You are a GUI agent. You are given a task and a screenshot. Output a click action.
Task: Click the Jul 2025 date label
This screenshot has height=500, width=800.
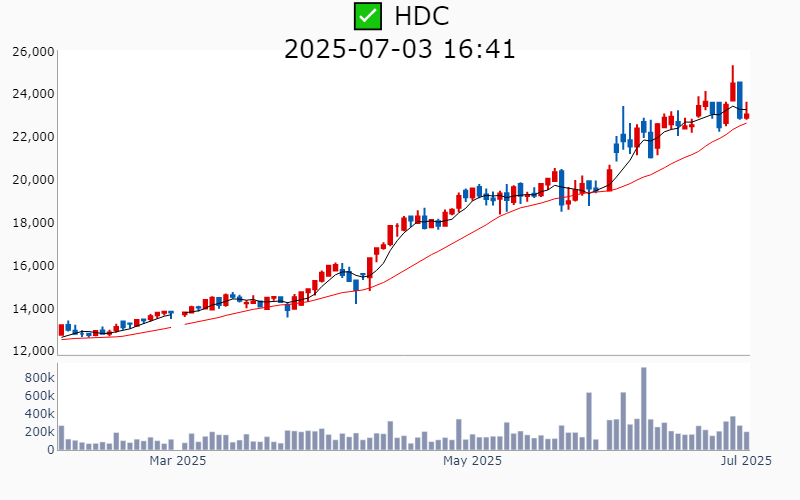tap(746, 461)
